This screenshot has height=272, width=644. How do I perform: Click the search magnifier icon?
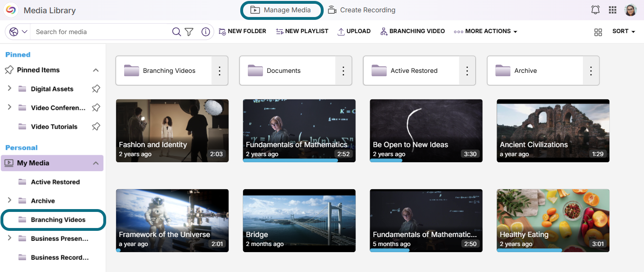pos(176,32)
